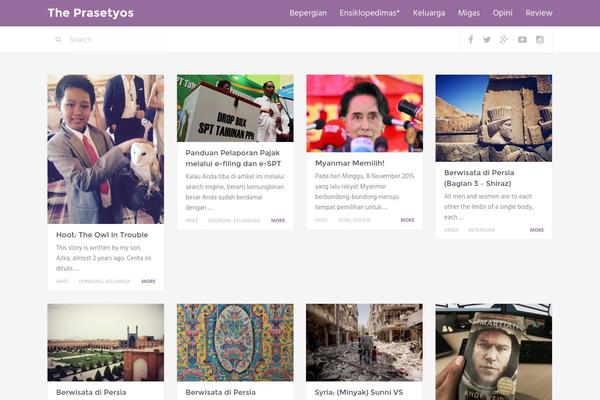Viewport: 600px width, 400px height.
Task: Go to The Prasetyos home title
Action: [x=91, y=13]
